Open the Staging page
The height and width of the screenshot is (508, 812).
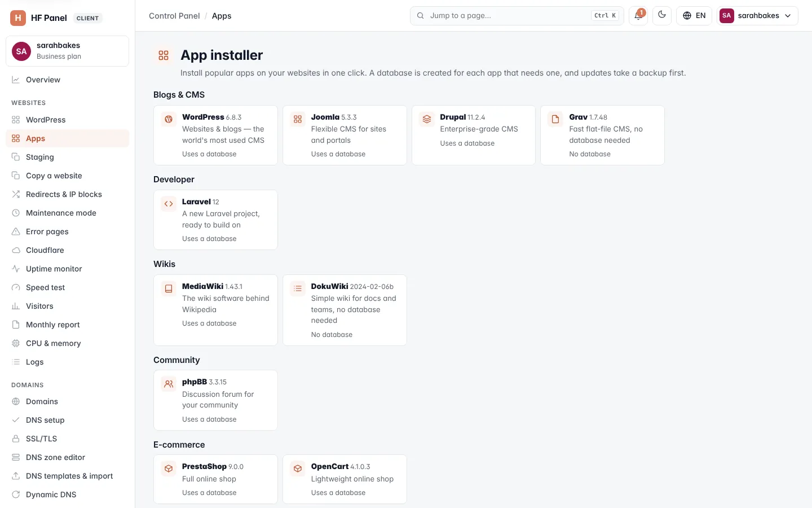click(x=67, y=157)
